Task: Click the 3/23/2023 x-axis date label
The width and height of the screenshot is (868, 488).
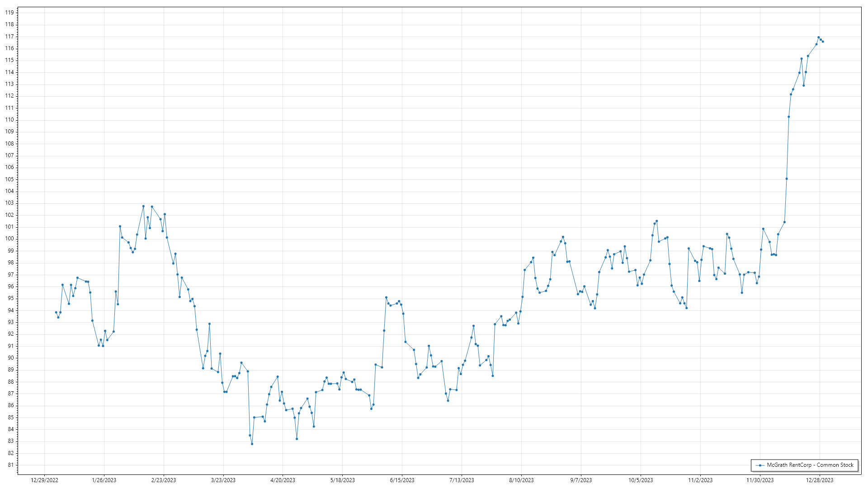Action: point(223,480)
